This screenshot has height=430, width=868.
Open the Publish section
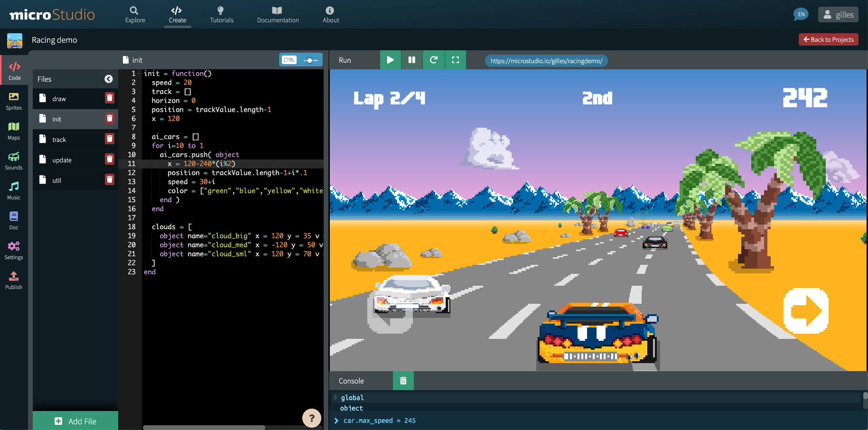point(14,280)
